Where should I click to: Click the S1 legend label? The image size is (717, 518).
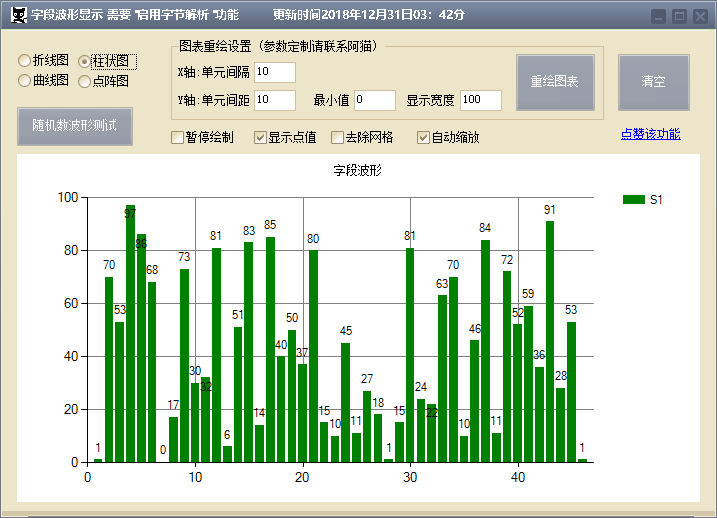(656, 200)
